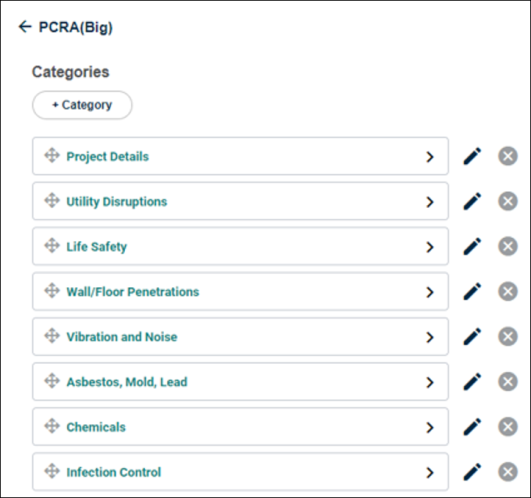Expand the Chemicals category chevron

(430, 428)
